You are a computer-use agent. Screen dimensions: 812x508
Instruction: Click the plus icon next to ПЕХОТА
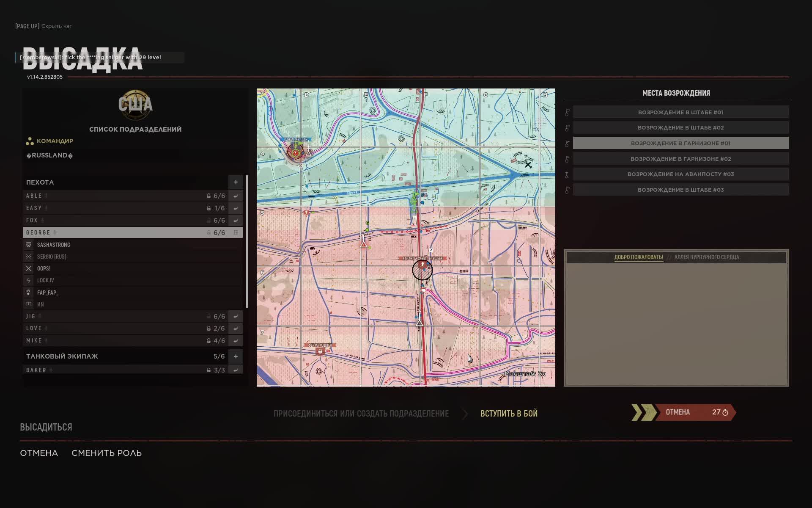(236, 182)
